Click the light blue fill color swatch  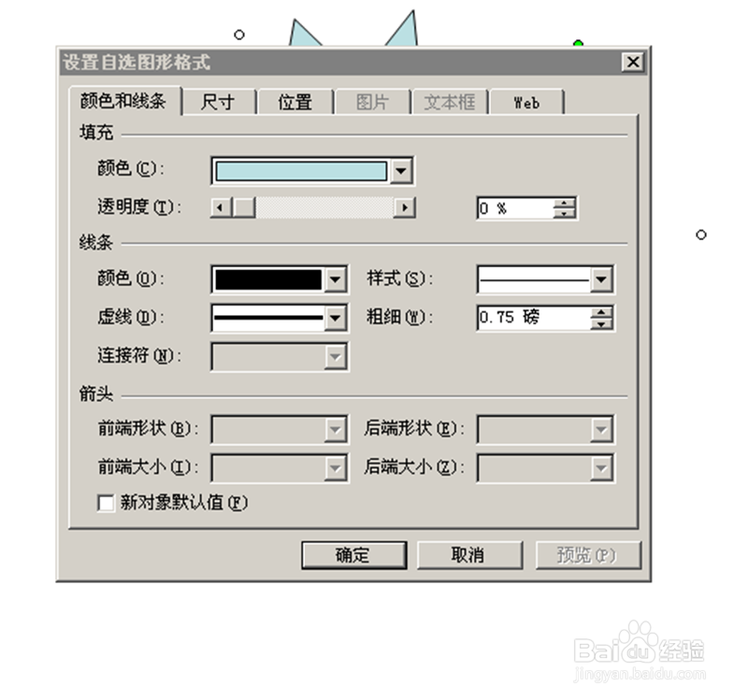pyautogui.click(x=301, y=171)
